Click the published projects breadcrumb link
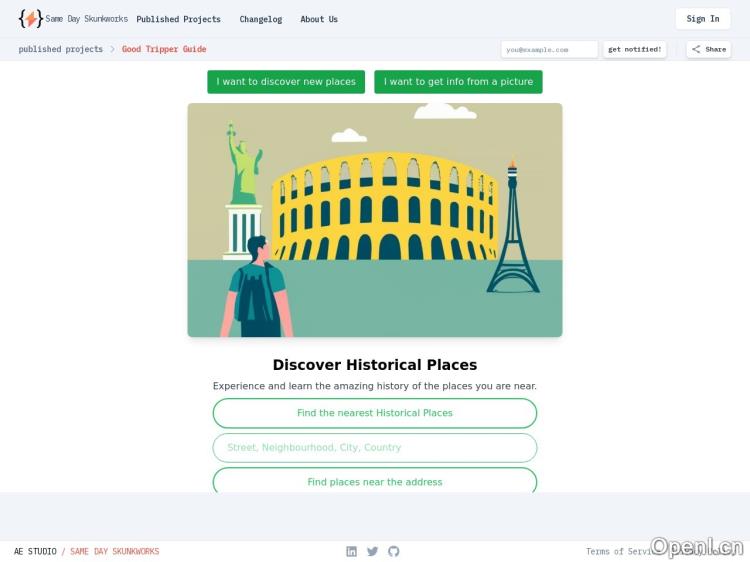 click(60, 49)
